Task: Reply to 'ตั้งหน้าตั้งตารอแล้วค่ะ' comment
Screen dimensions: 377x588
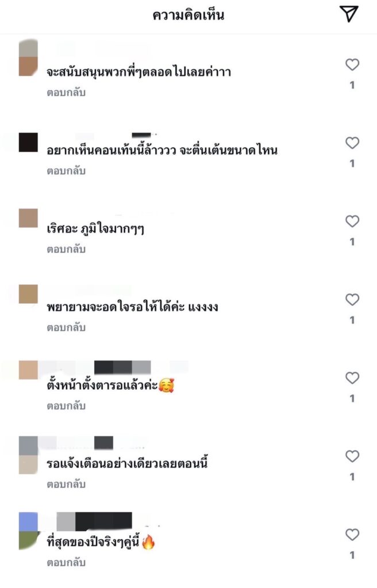Action: 66,406
